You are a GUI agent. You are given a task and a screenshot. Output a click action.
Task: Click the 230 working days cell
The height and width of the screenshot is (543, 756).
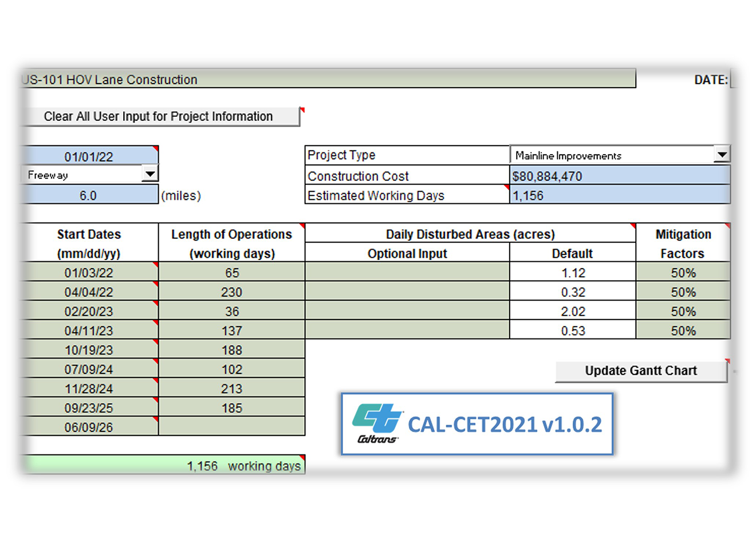232,292
